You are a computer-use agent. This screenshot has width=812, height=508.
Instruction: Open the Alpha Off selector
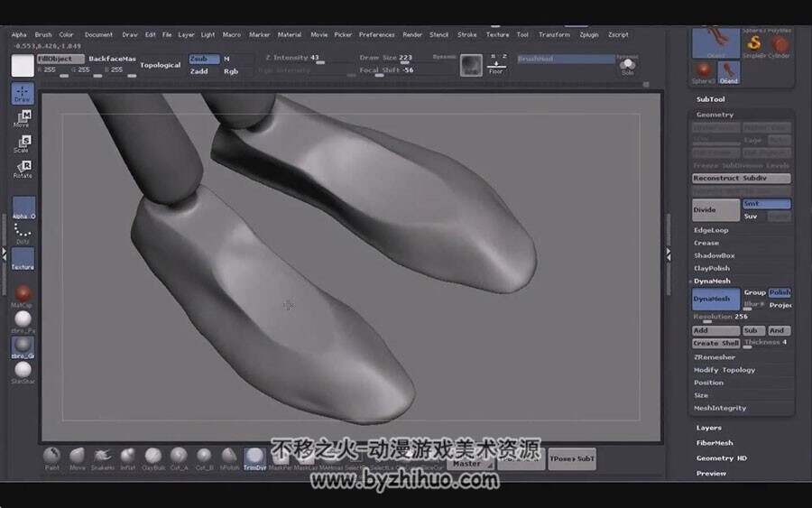tap(23, 208)
